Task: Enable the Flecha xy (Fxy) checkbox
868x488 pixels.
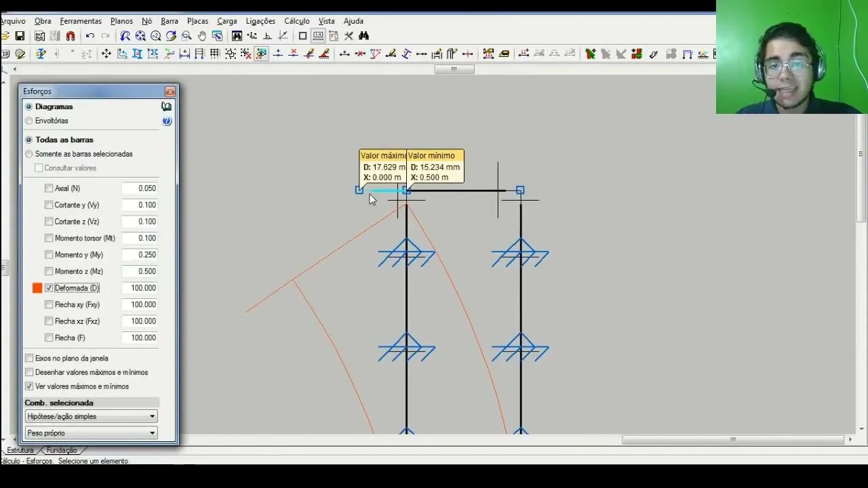Action: [x=49, y=304]
